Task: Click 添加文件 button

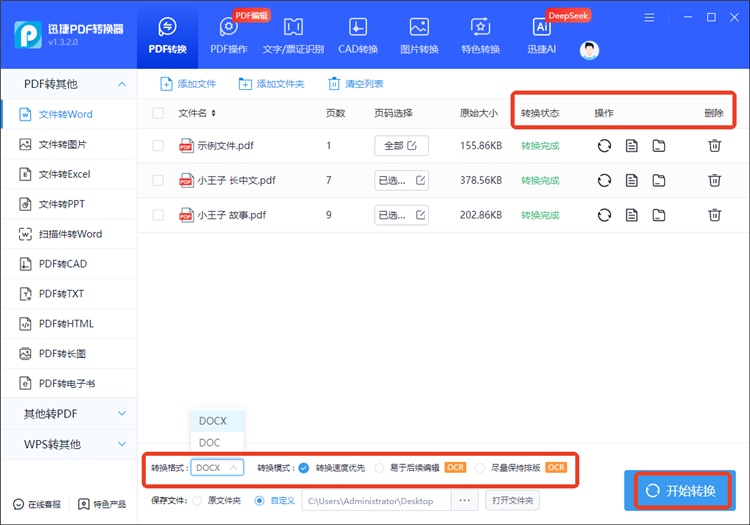Action: point(188,84)
